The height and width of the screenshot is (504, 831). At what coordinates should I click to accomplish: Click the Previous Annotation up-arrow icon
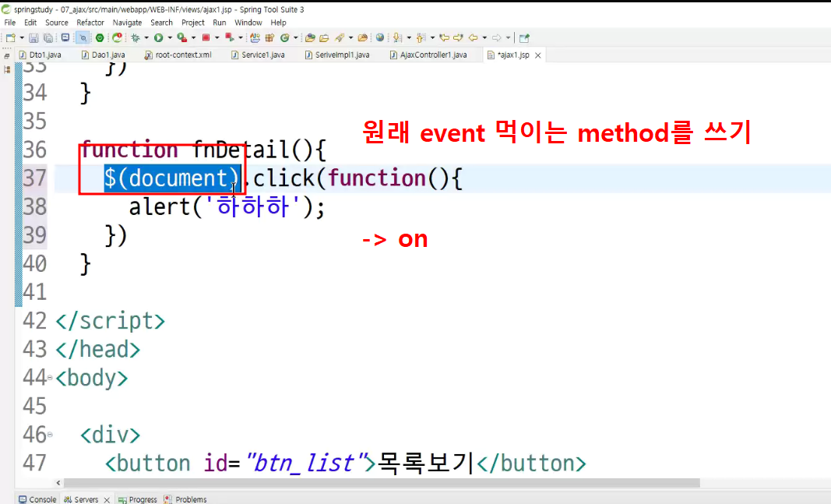tap(421, 37)
